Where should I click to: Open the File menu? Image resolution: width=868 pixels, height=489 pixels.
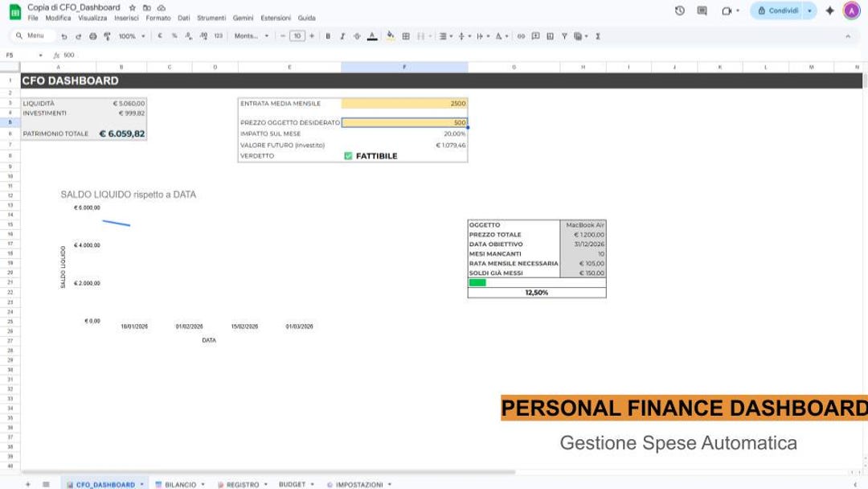[x=33, y=18]
